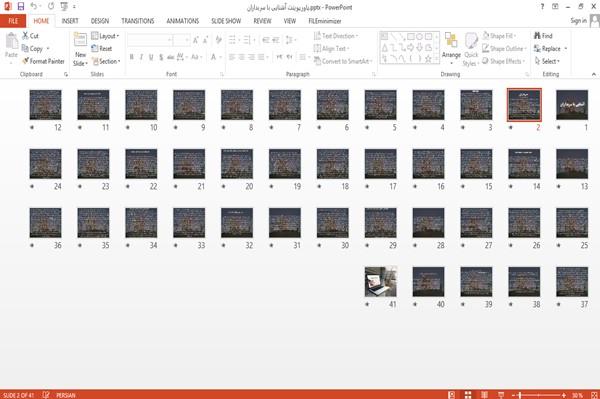Open Quick Styles gallery
The height and width of the screenshot is (399, 600).
click(471, 49)
